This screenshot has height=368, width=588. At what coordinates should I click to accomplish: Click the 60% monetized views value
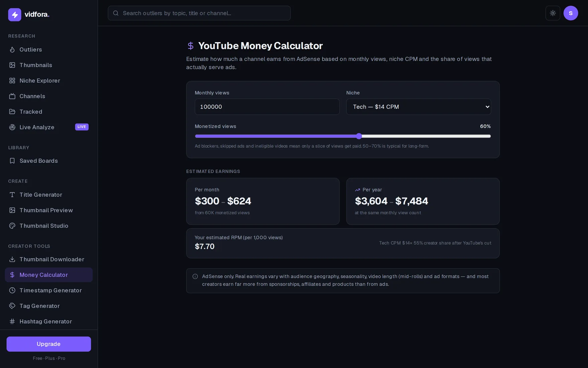click(485, 126)
